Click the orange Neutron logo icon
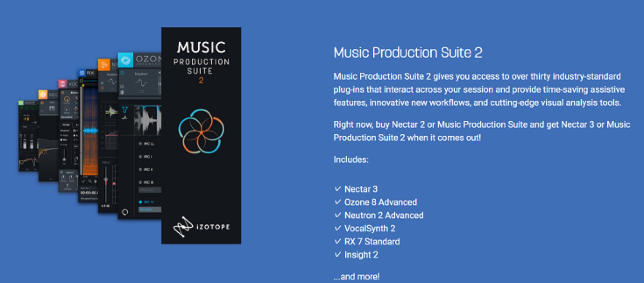Image resolution: width=644 pixels, height=283 pixels. click(x=104, y=65)
